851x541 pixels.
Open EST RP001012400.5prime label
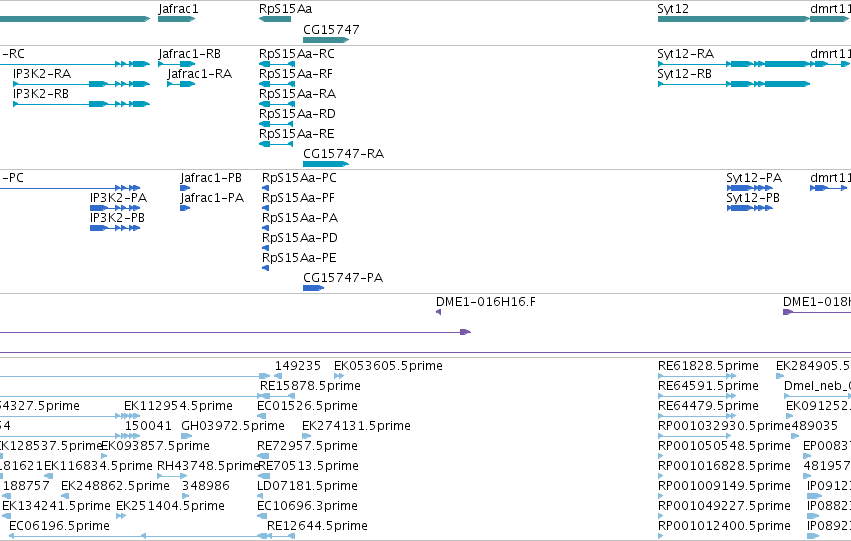point(724,526)
